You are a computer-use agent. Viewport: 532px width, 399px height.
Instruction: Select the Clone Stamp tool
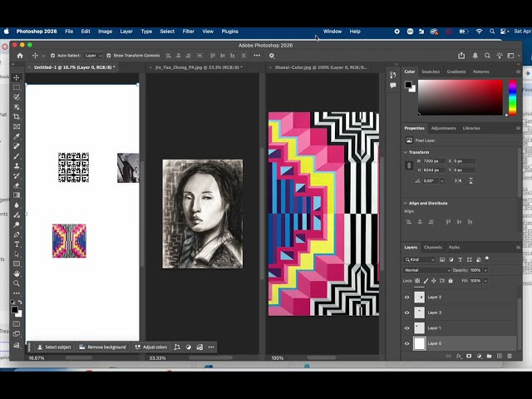[x=17, y=166]
